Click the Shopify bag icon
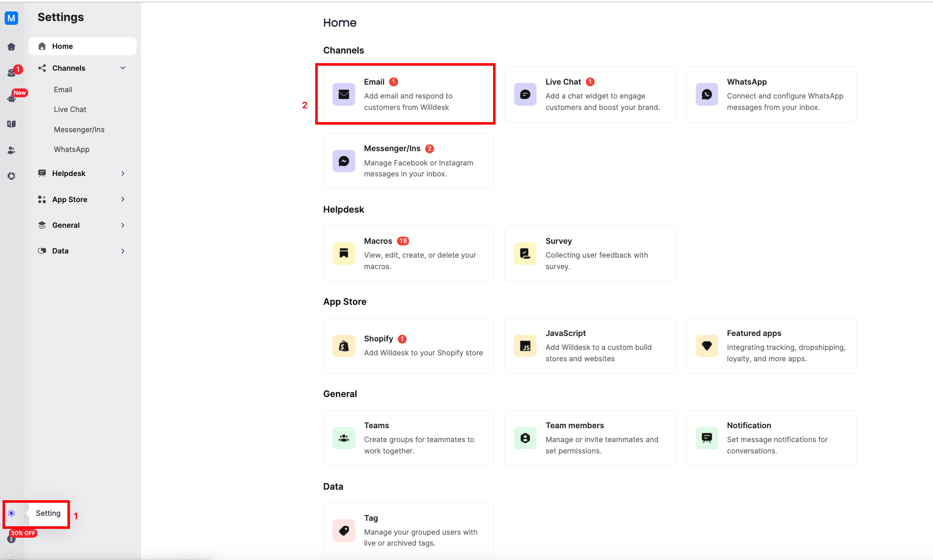 click(344, 346)
